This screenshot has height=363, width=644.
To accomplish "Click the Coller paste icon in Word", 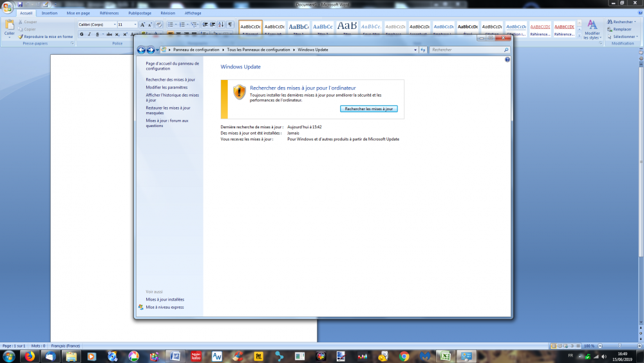I will coord(9,25).
